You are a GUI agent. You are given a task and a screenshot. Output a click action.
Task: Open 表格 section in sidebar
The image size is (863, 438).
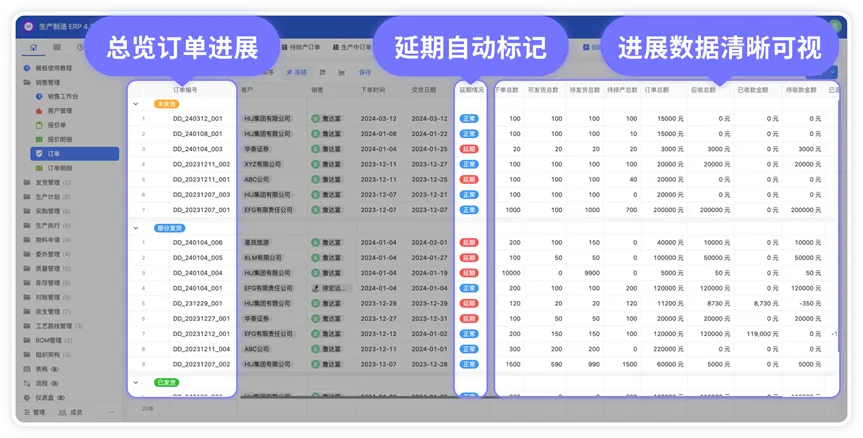[41, 369]
